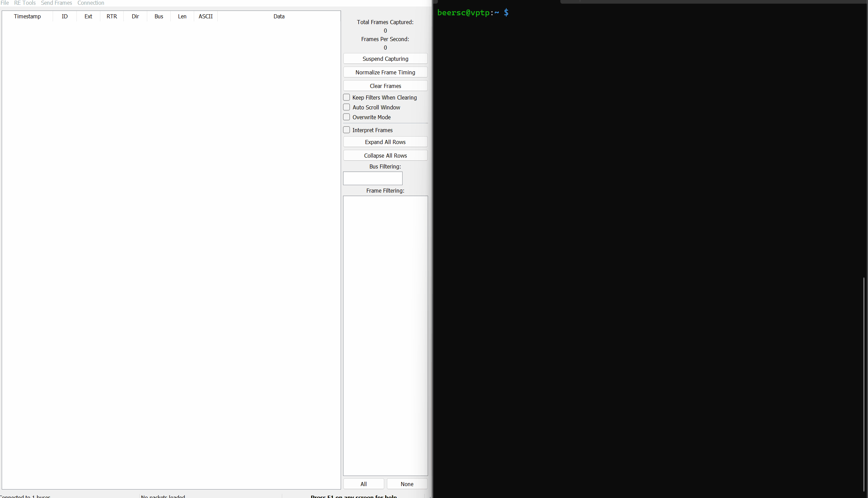868x498 pixels.
Task: Open the Connection menu
Action: tap(91, 3)
